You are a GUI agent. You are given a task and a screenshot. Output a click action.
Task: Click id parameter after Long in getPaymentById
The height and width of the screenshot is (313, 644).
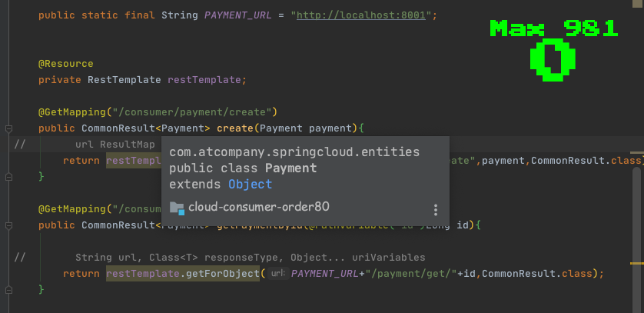pyautogui.click(x=463, y=225)
